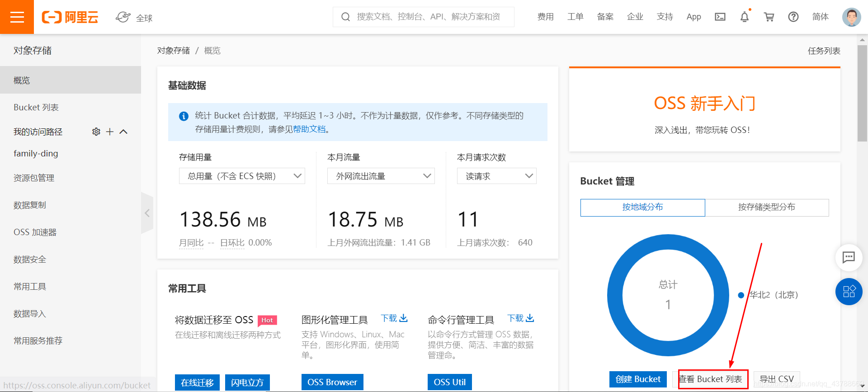
Task: Click the 创建 Bucket button
Action: pyautogui.click(x=638, y=379)
